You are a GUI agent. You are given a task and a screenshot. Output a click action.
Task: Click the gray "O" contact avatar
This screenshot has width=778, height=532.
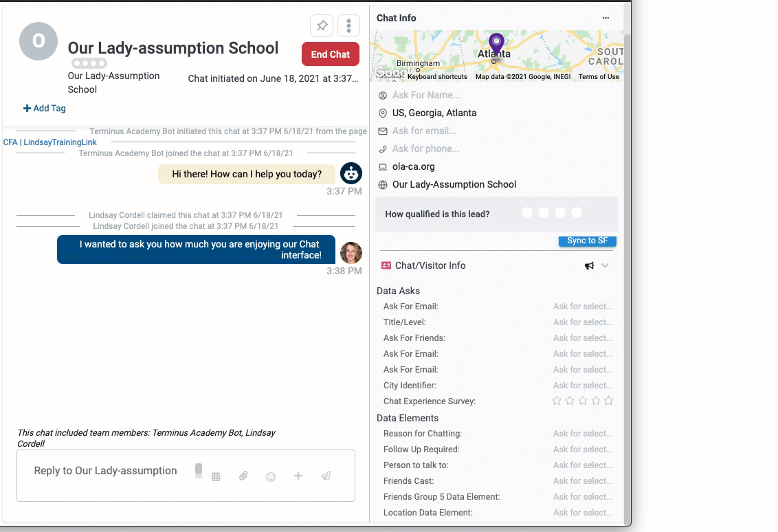pyautogui.click(x=38, y=41)
